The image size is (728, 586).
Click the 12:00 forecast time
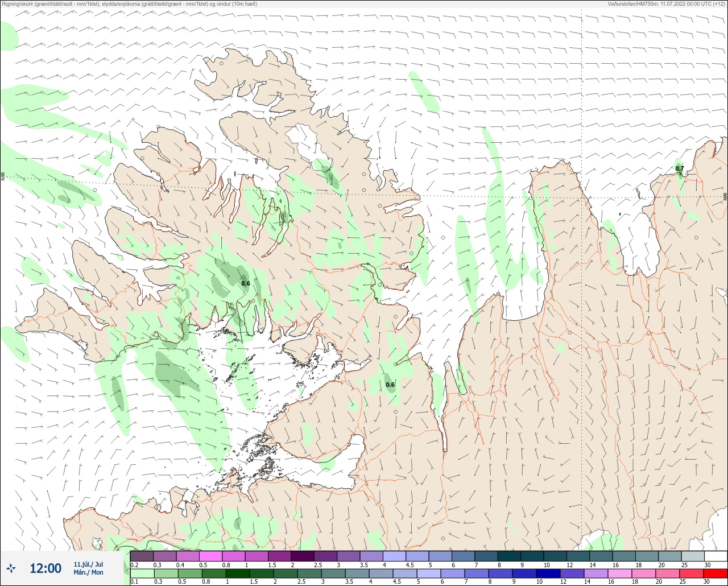[x=45, y=568]
